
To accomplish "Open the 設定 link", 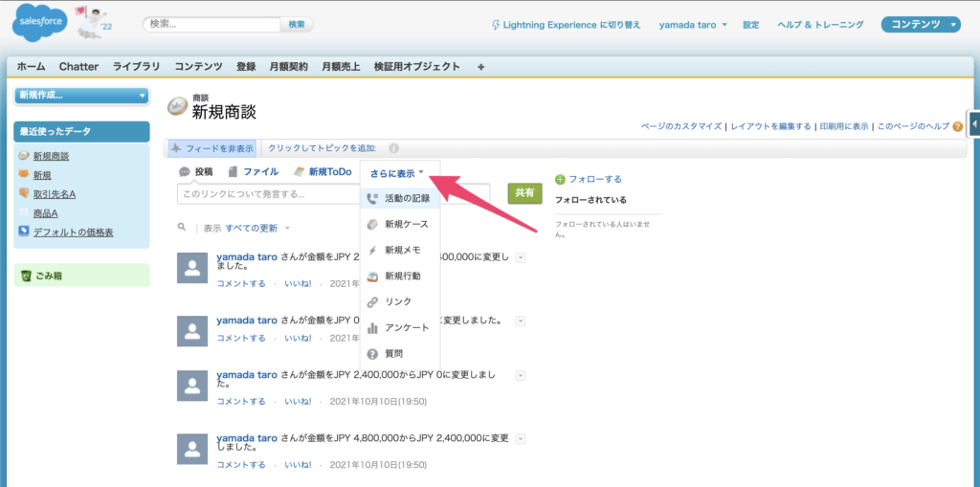I will coord(750,25).
